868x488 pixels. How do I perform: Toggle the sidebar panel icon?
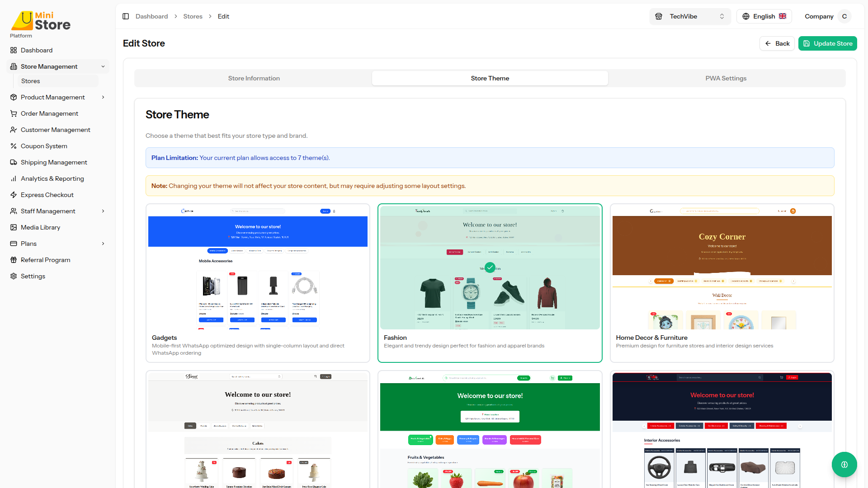coord(126,16)
